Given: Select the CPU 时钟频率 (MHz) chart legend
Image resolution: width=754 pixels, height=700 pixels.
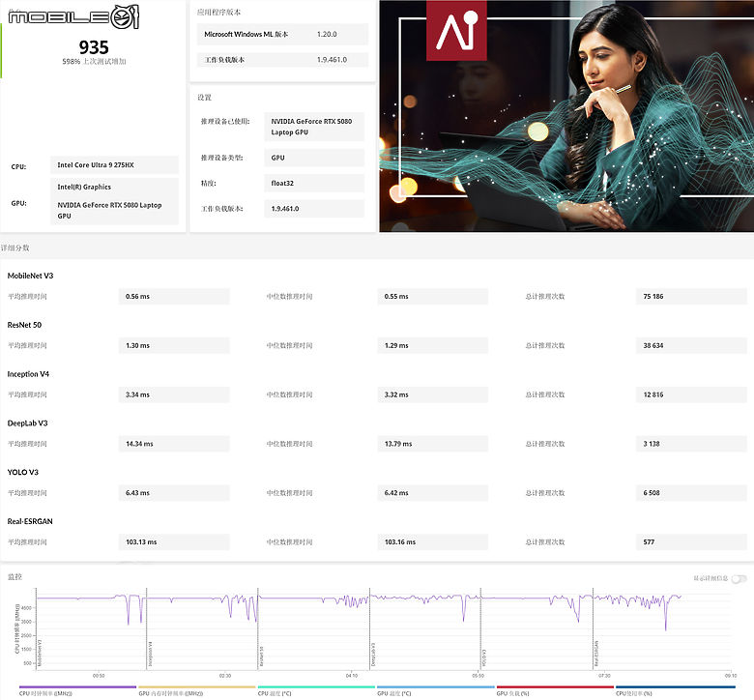Looking at the screenshot, I should pos(77,690).
